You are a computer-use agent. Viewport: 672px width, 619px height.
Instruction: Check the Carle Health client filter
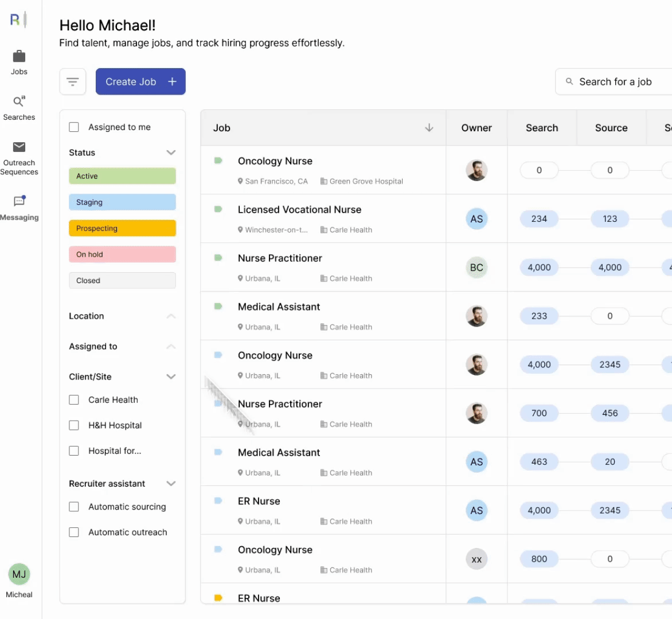pyautogui.click(x=74, y=399)
